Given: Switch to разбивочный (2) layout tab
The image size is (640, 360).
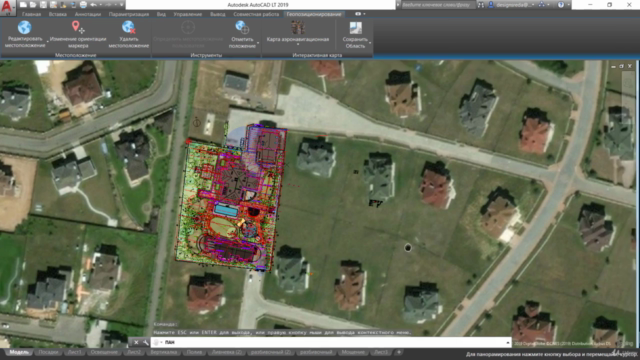Looking at the screenshot, I should coord(271,352).
